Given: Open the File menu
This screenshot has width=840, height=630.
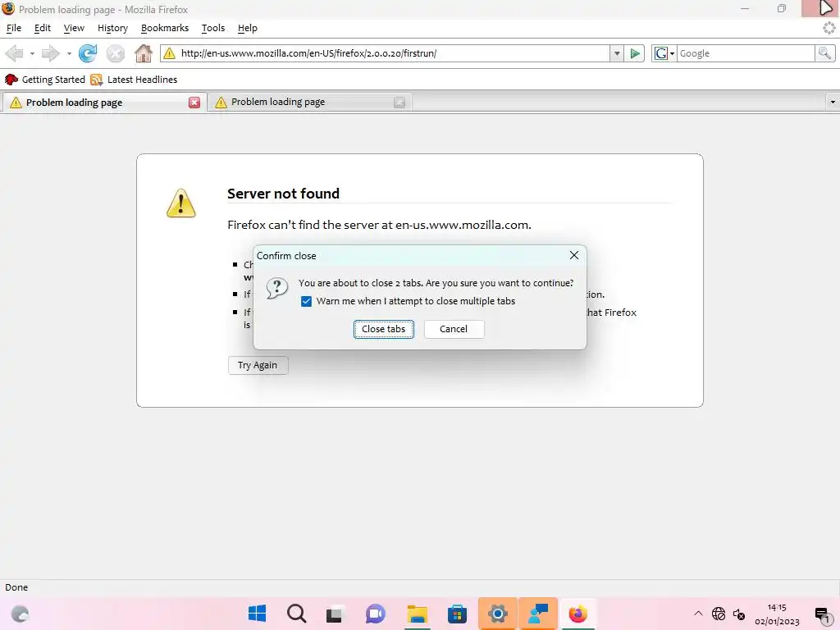Looking at the screenshot, I should tap(14, 28).
